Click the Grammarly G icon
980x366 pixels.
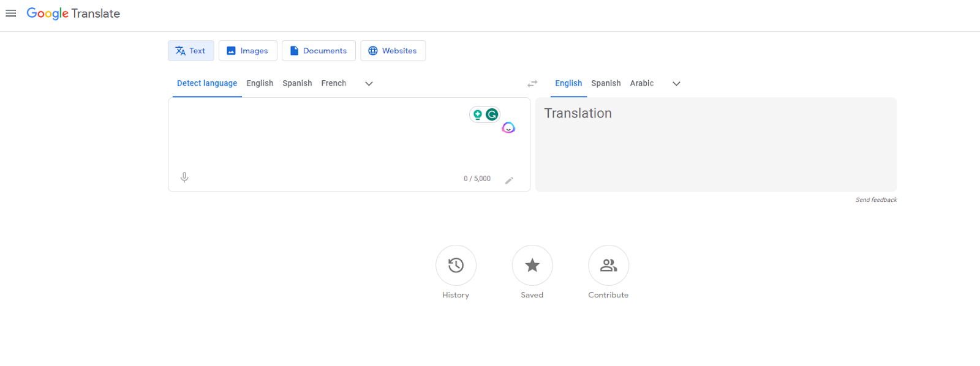coord(492,114)
